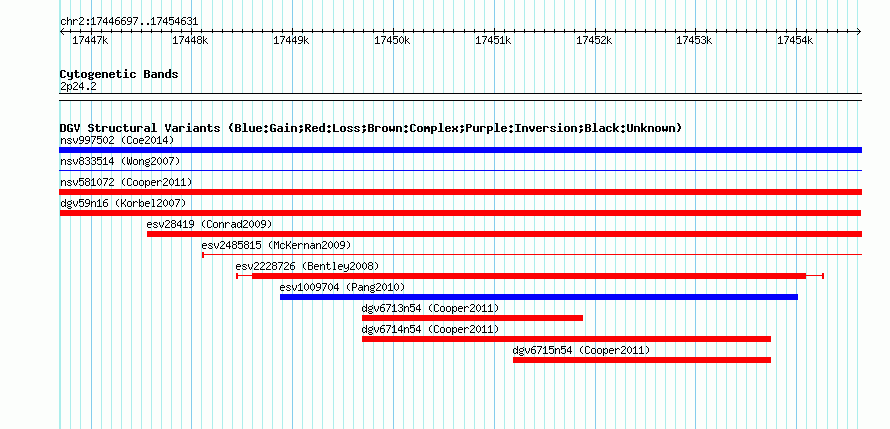Click the left arrowhead of the ruler
The width and height of the screenshot is (890, 429).
point(62,31)
